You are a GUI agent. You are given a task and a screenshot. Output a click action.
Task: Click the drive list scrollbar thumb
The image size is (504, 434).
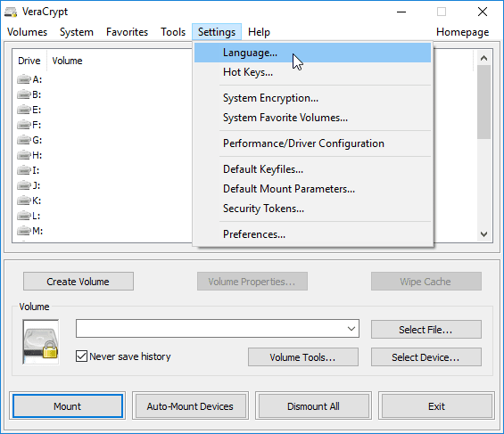pos(483,102)
